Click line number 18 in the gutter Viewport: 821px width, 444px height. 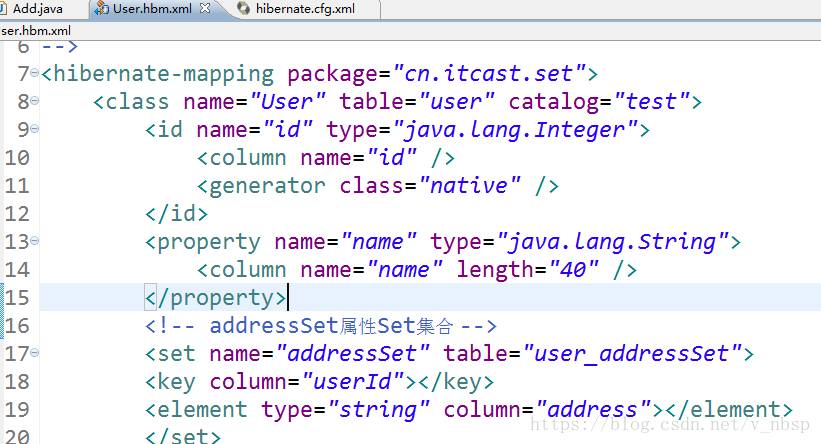point(17,382)
